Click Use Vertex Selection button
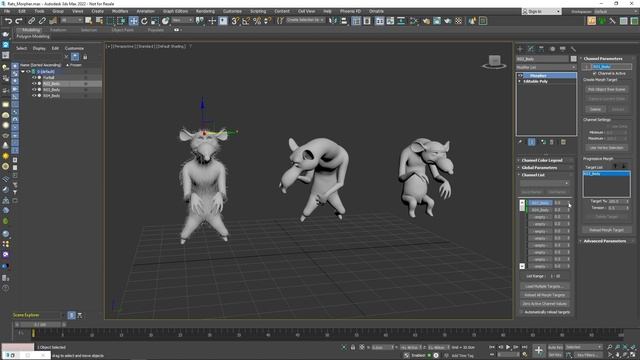Screen dimensions: 640x360 point(607,148)
